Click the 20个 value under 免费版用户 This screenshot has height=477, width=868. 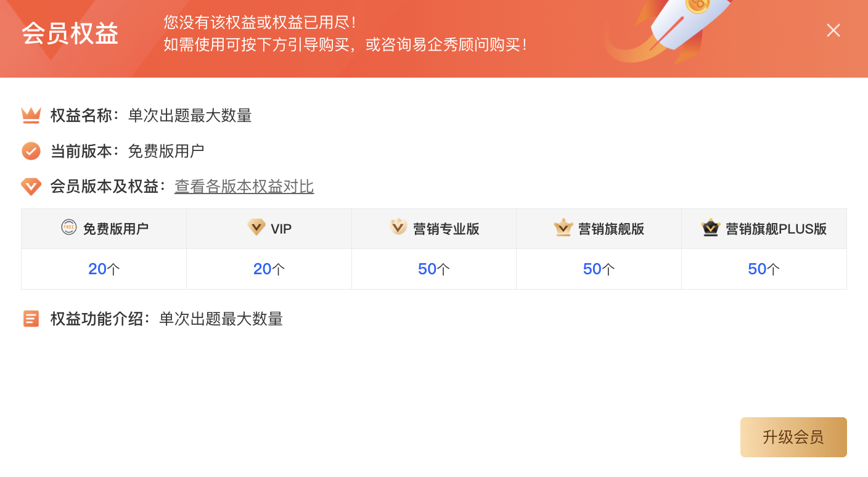[104, 269]
